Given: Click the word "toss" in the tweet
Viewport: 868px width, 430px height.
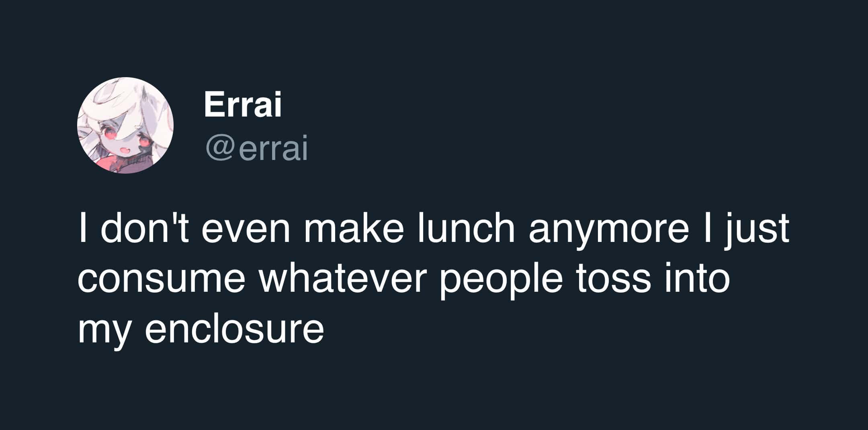Looking at the screenshot, I should [x=613, y=280].
